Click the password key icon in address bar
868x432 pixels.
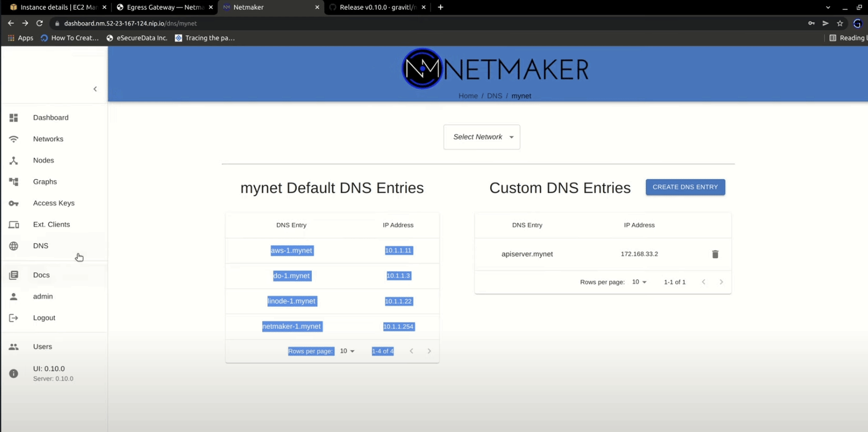[811, 23]
